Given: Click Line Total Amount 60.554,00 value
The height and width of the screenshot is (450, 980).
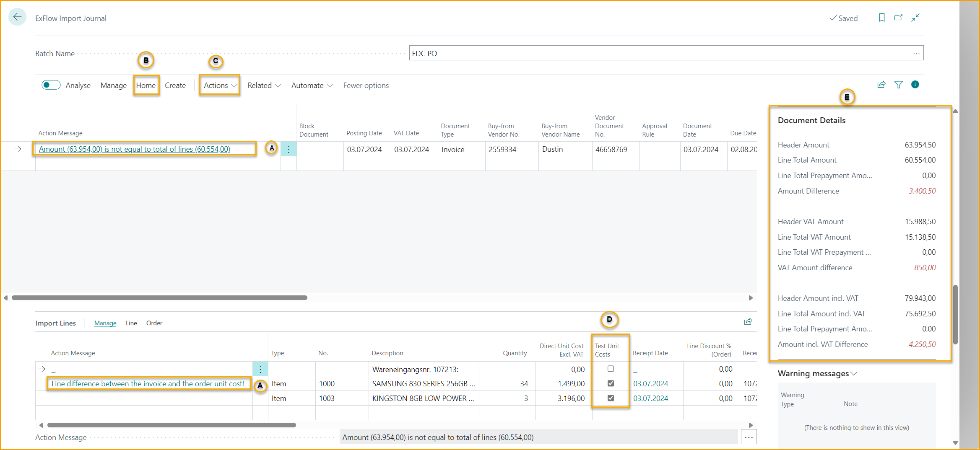Looking at the screenshot, I should (920, 160).
